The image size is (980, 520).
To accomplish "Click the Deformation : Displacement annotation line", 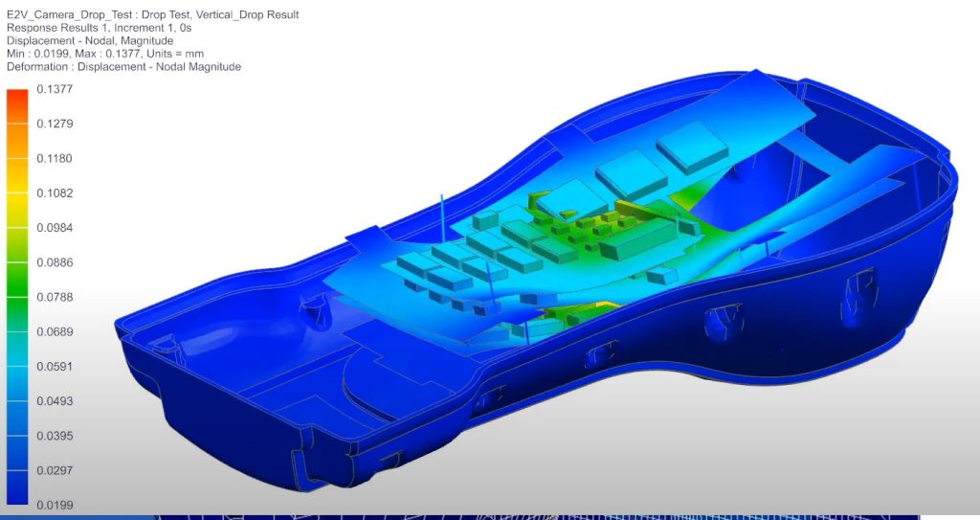I will (123, 67).
